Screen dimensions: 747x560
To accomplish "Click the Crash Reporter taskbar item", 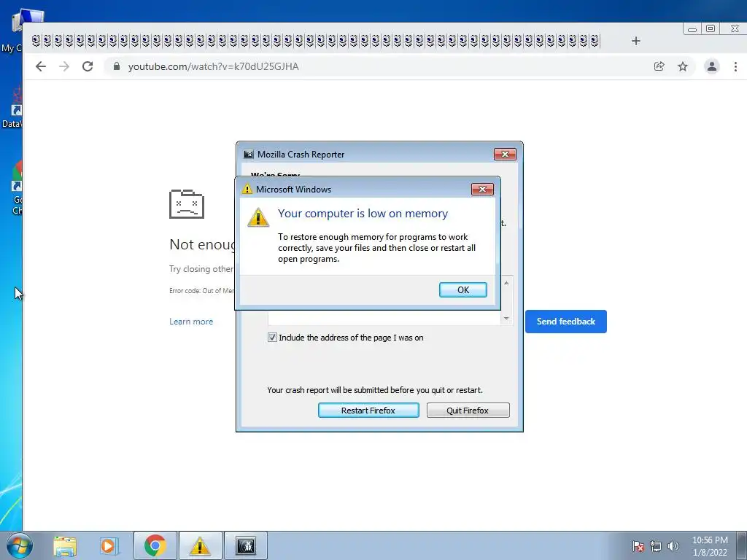I will click(245, 545).
